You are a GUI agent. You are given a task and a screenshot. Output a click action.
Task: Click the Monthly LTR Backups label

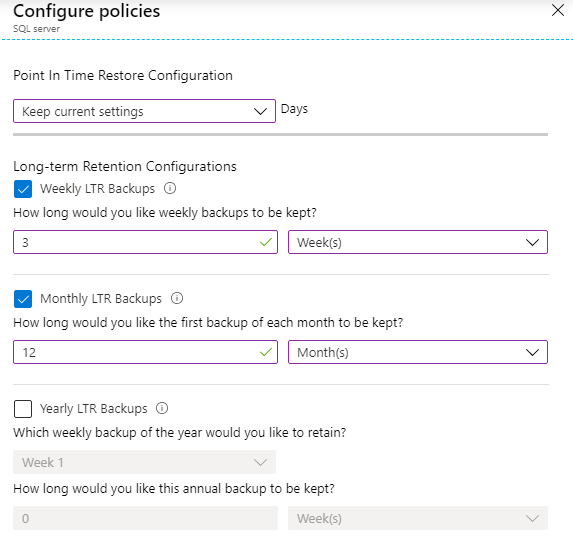[x=101, y=299]
